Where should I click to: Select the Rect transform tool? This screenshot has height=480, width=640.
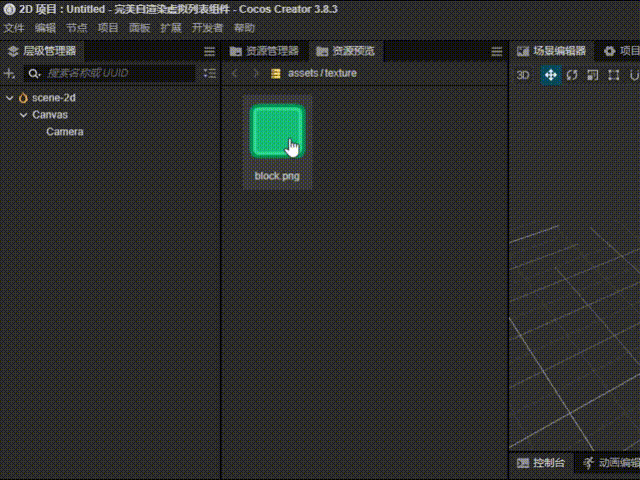click(613, 75)
